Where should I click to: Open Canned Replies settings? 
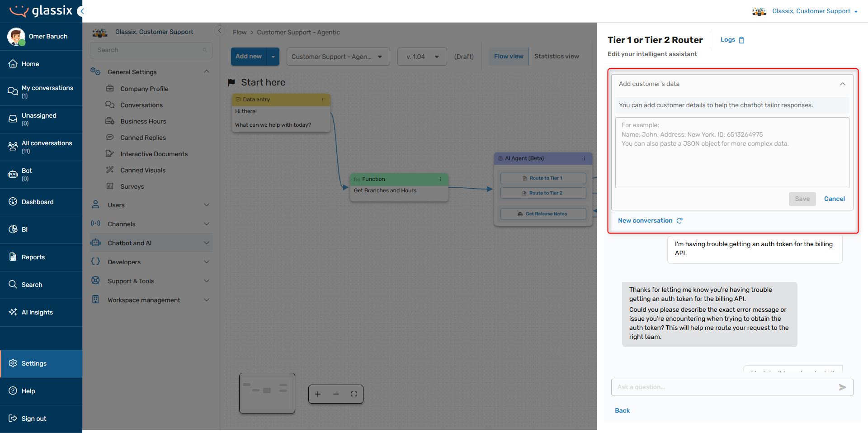pos(143,138)
